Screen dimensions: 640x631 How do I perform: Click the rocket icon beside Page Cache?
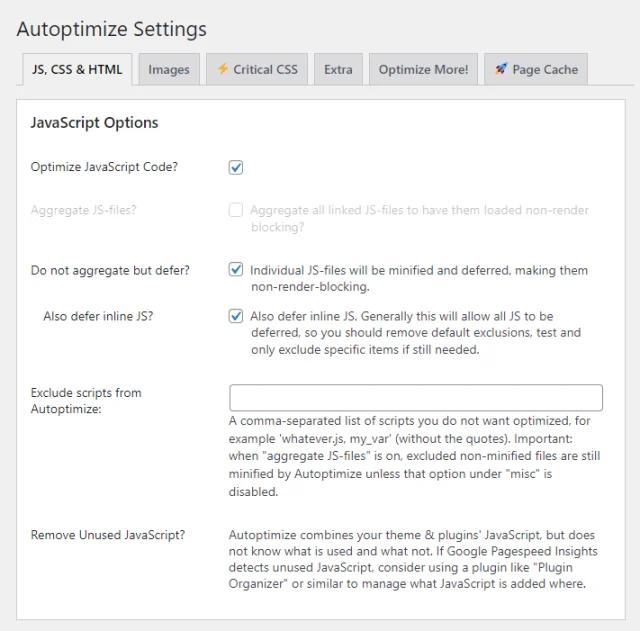click(501, 69)
